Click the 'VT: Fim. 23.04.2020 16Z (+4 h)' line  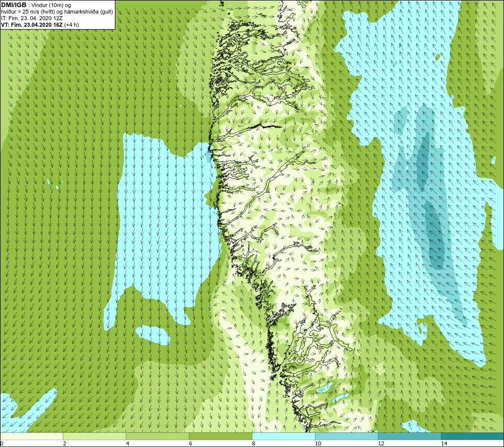[40, 25]
